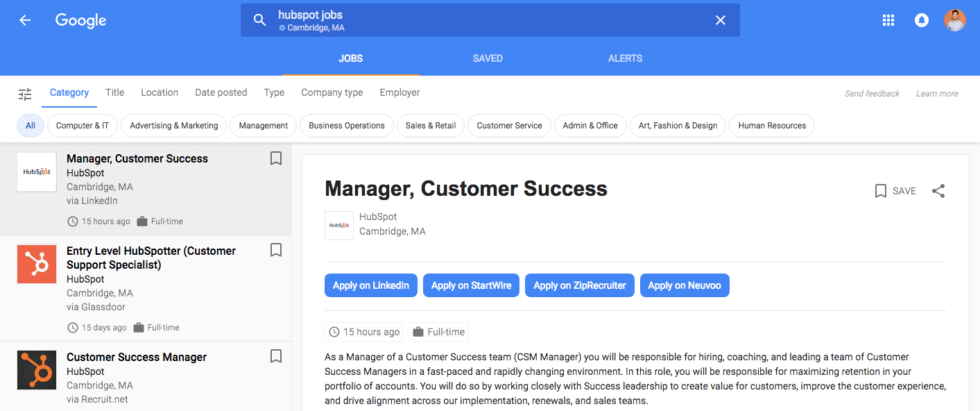
Task: Open the user profile avatar
Action: [x=955, y=20]
